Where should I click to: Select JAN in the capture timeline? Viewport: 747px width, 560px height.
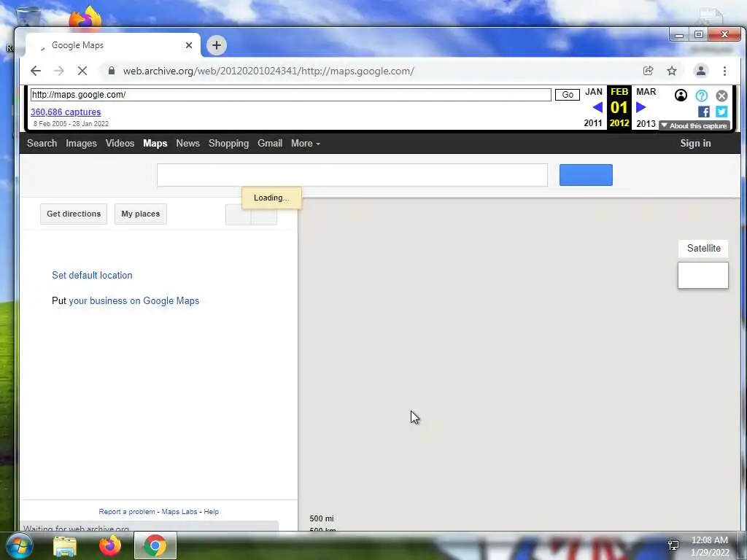tap(594, 92)
